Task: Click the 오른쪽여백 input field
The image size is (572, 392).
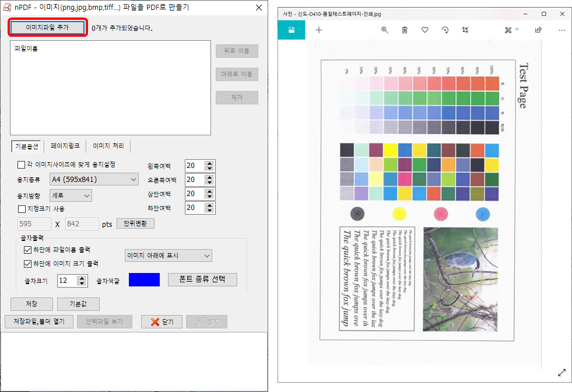Action: (x=195, y=180)
